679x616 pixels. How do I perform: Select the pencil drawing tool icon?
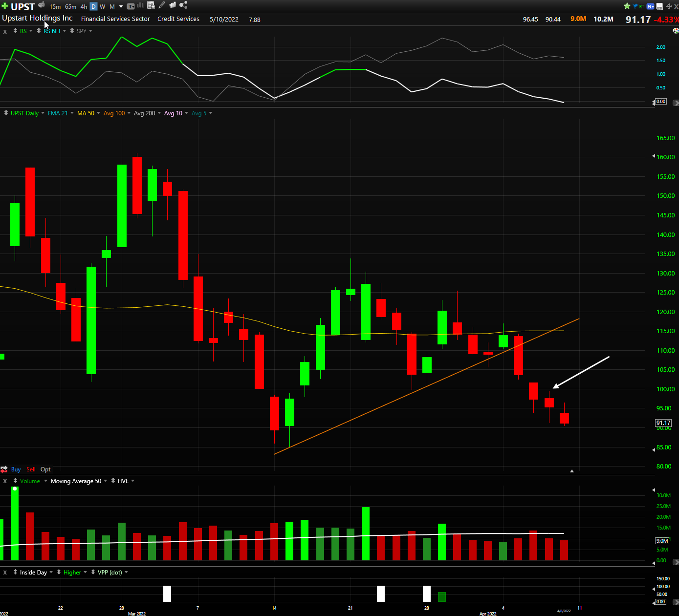pos(162,5)
